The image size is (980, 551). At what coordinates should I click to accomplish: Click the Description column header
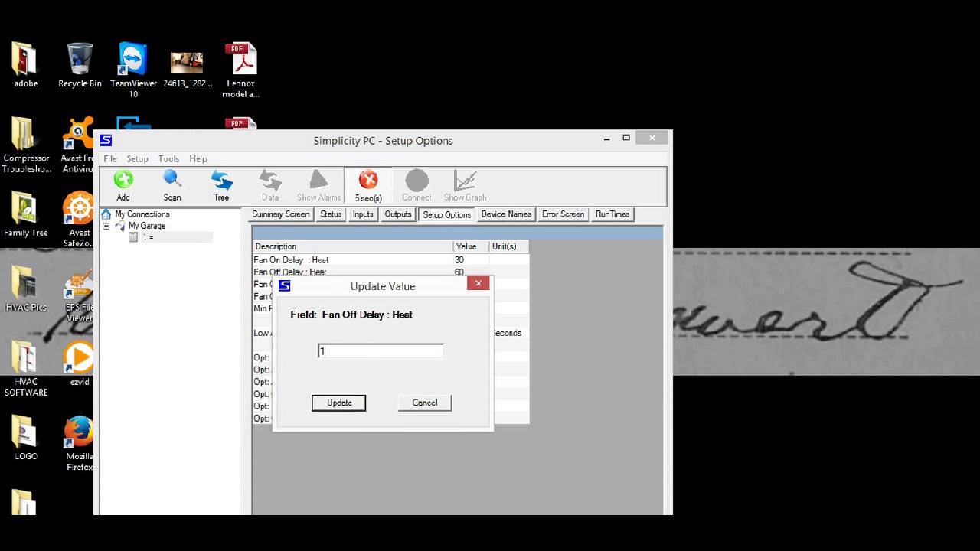pos(353,246)
